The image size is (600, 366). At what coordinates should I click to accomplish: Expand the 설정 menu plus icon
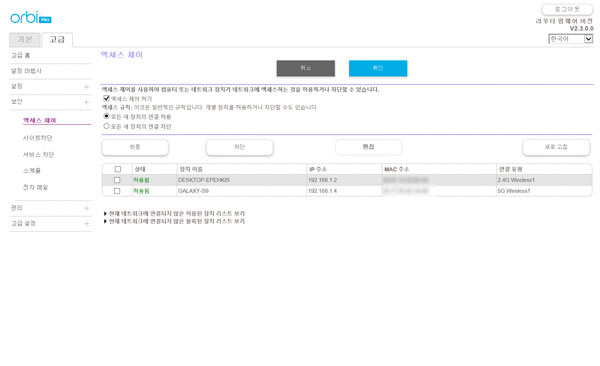[x=86, y=87]
